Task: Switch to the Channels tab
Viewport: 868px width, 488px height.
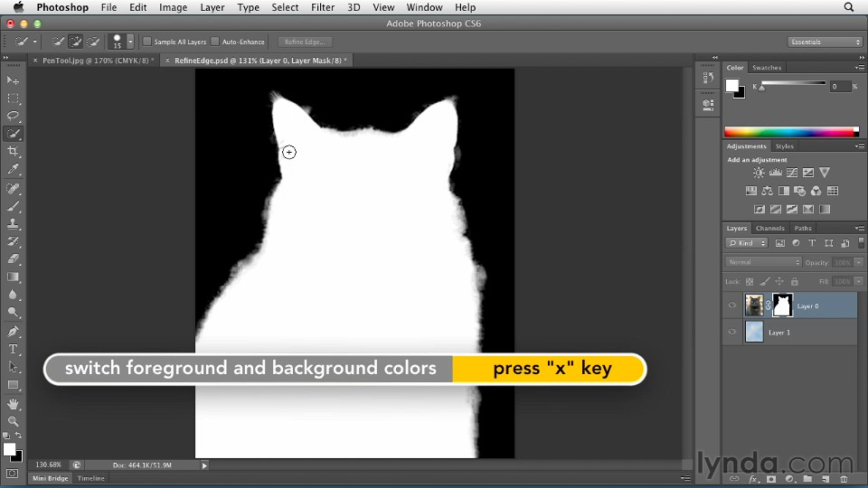Action: [770, 228]
